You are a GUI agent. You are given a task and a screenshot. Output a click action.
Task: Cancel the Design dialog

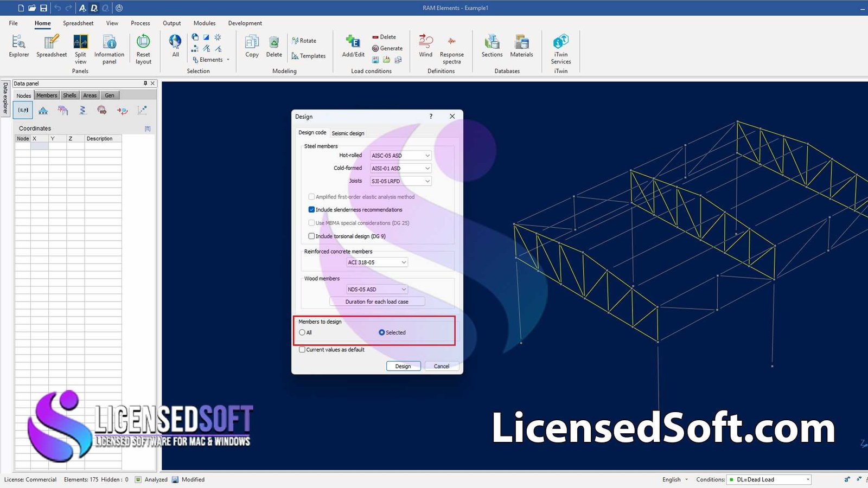442,366
